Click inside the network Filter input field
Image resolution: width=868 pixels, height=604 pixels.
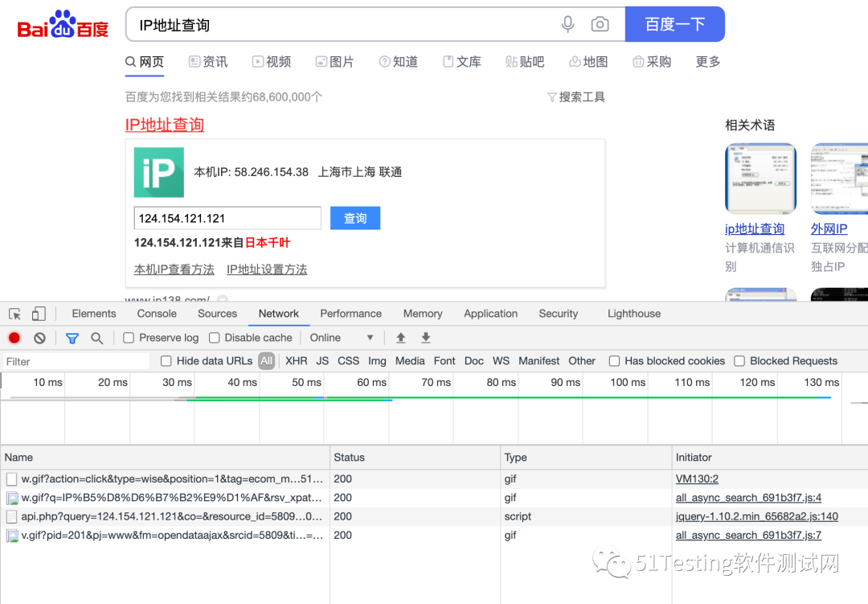[x=72, y=360]
